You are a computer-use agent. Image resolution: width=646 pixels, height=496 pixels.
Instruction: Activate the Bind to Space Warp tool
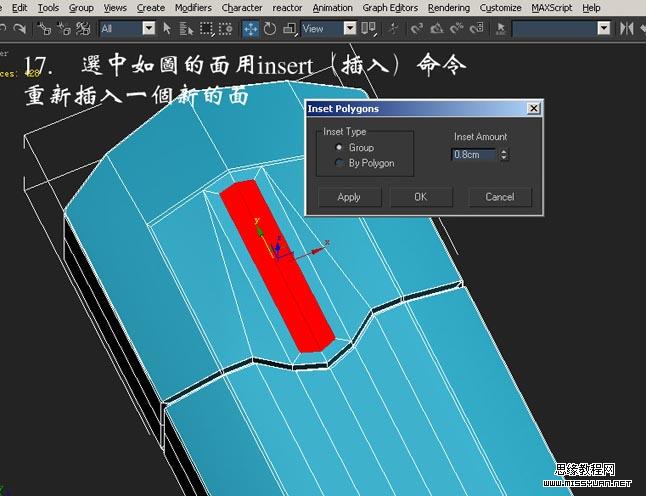(83, 28)
